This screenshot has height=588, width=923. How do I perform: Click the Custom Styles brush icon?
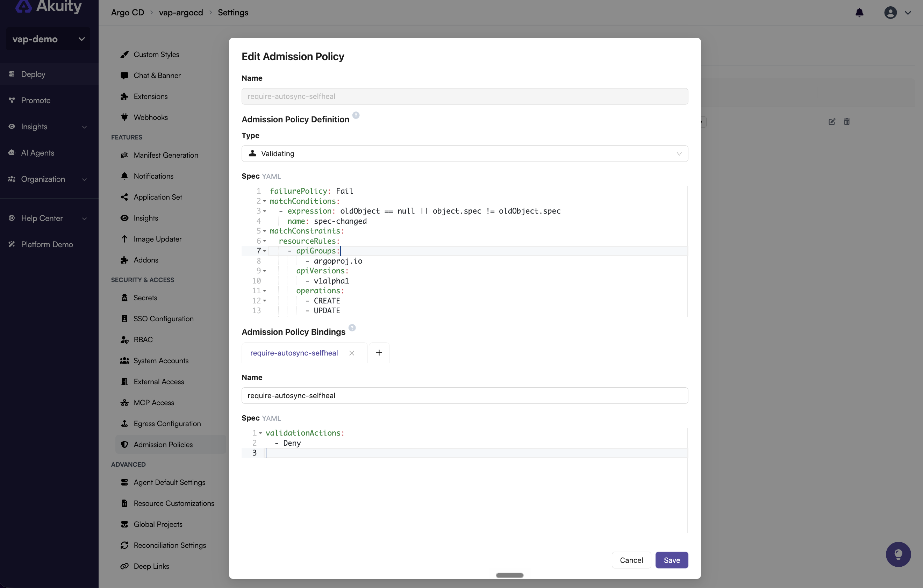pyautogui.click(x=124, y=55)
